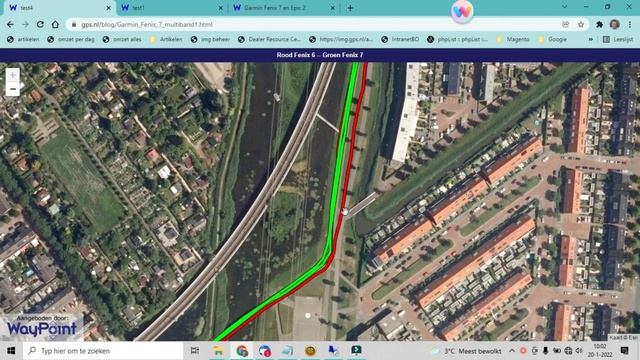Open a new browser tab
The width and height of the screenshot is (640, 360).
click(350, 8)
